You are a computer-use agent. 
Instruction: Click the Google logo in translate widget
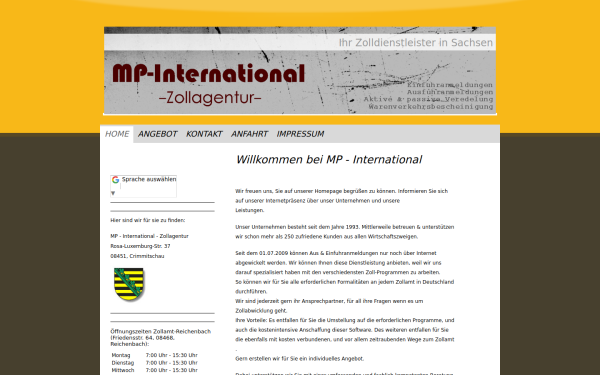(x=116, y=179)
